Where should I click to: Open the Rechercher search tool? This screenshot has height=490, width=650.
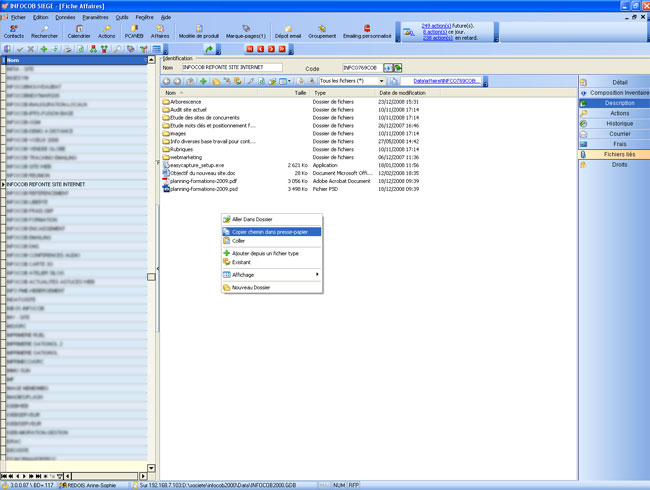pyautogui.click(x=44, y=32)
